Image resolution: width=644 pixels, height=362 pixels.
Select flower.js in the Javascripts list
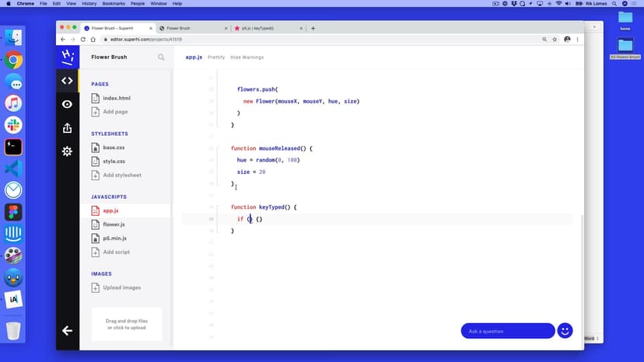tap(114, 225)
